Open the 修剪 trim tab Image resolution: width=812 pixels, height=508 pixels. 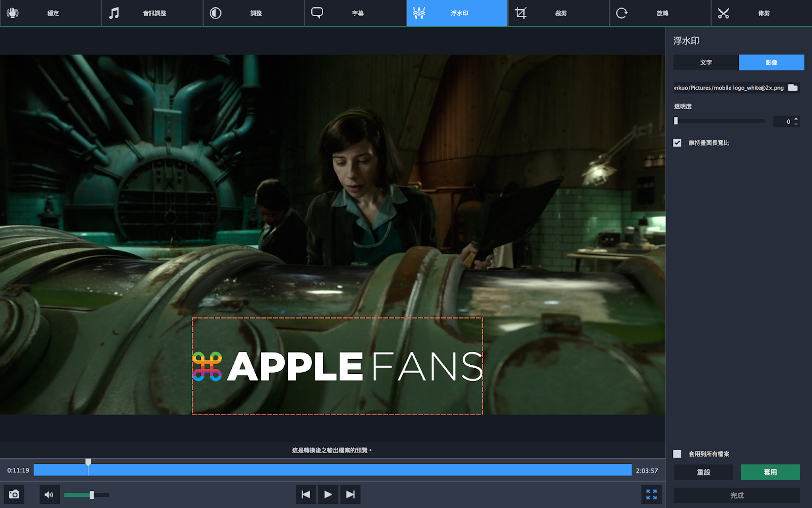[x=761, y=13]
